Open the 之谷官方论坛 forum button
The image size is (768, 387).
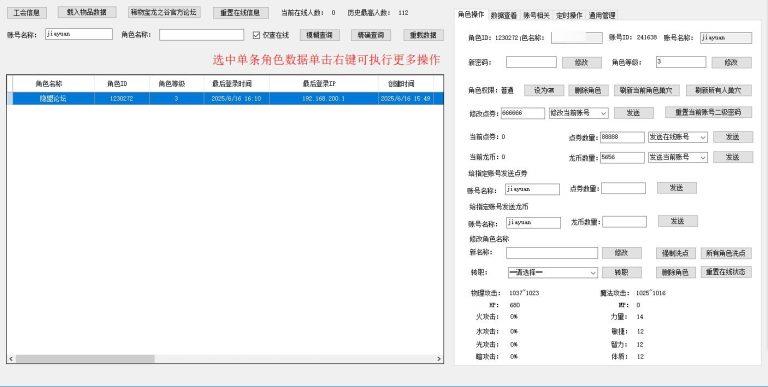click(164, 12)
